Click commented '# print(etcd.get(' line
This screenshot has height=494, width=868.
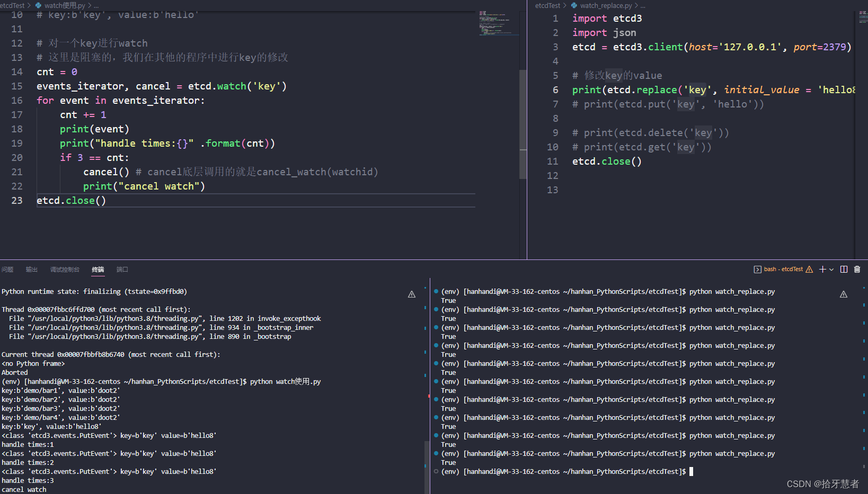[642, 147]
